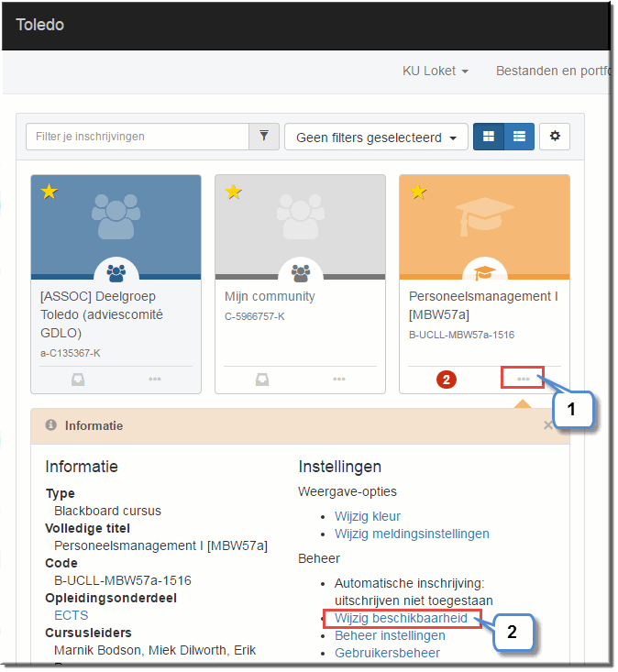This screenshot has width=618, height=672.
Task: Expand more options dots on Mijn community card
Action: (x=339, y=380)
